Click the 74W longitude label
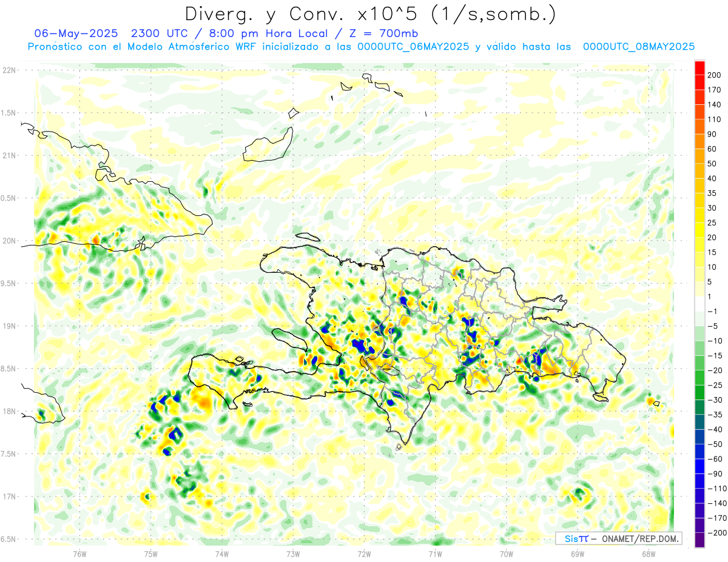This screenshot has height=562, width=728. [x=222, y=554]
